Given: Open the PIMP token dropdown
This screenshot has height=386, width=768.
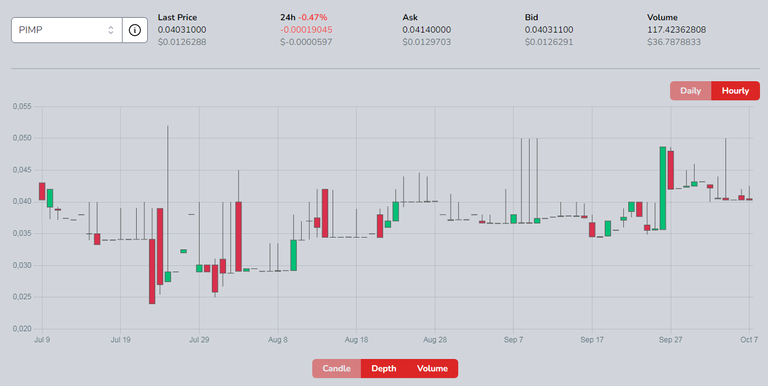Looking at the screenshot, I should coord(67,30).
